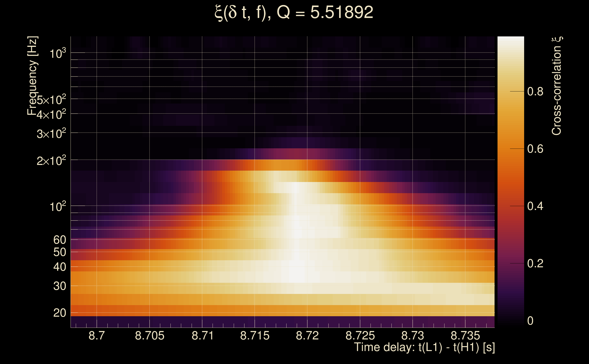Click the 10³ frequency tick label
589x364 pixels.
(58, 53)
